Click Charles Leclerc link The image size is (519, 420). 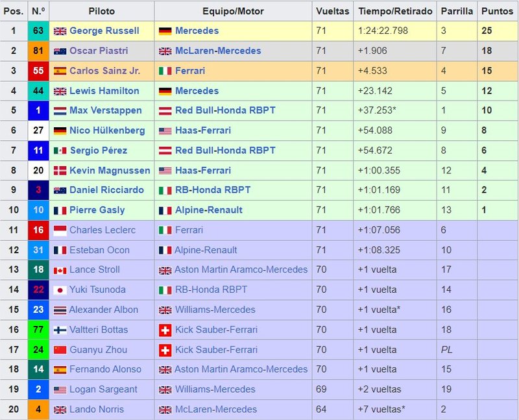[x=103, y=230]
